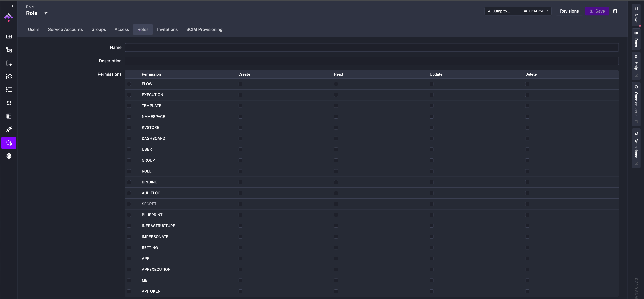
Task: Enable Create permission for FLOW
Action: 240,84
